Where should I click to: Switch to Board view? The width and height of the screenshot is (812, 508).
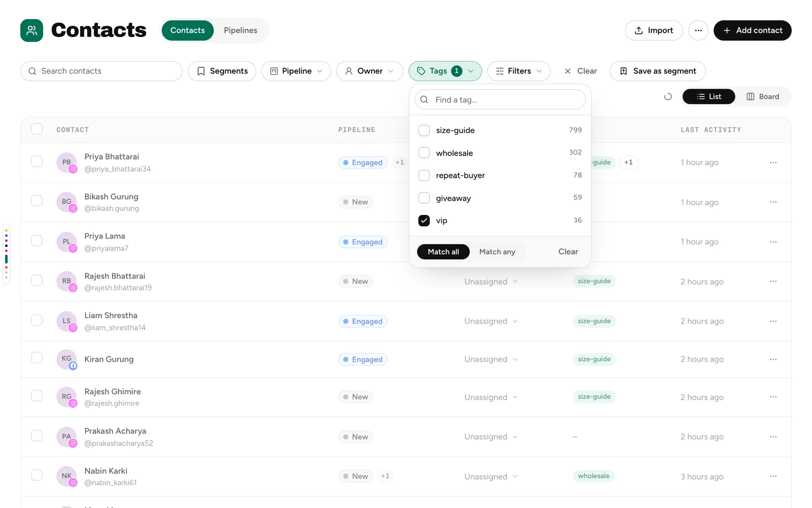[x=762, y=97]
